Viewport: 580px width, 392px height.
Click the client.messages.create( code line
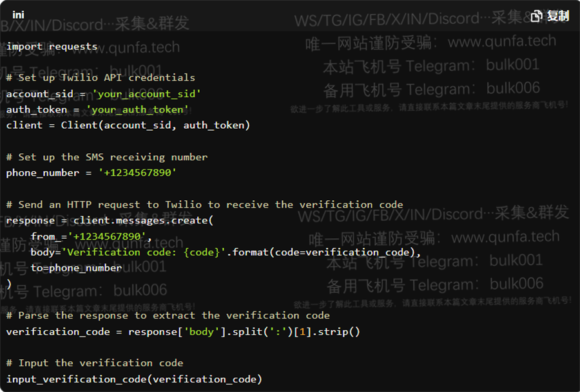point(110,221)
